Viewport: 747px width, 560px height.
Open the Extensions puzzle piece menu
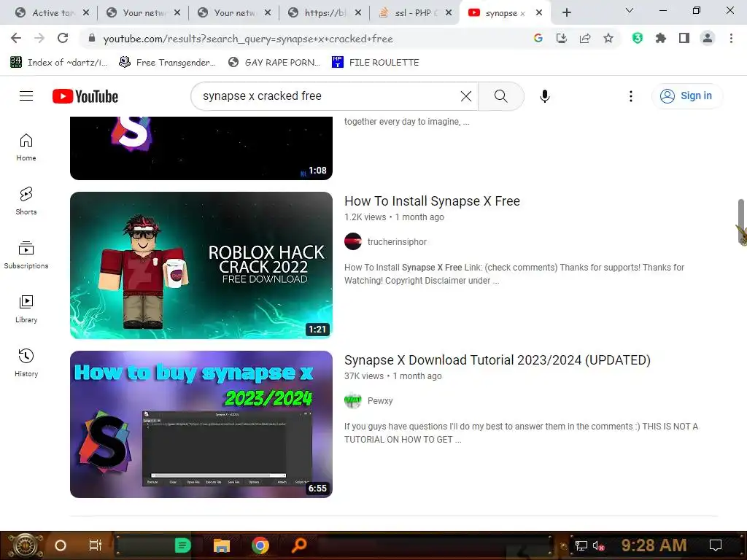point(661,38)
